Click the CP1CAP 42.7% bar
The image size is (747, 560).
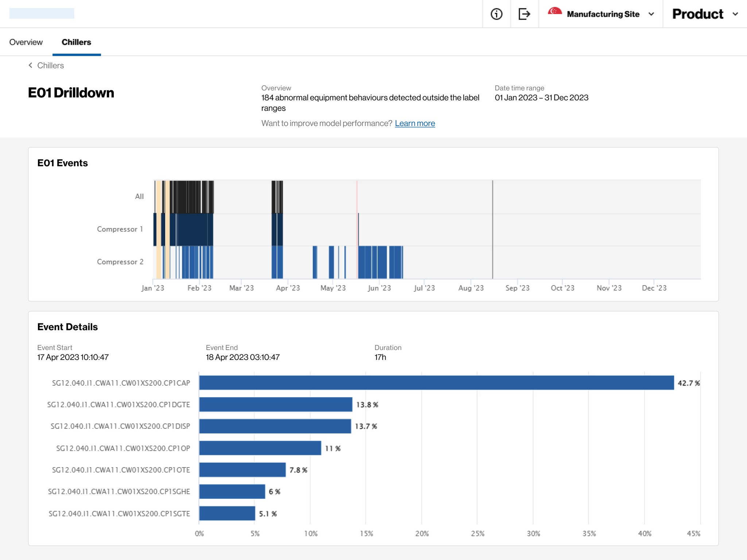click(436, 382)
